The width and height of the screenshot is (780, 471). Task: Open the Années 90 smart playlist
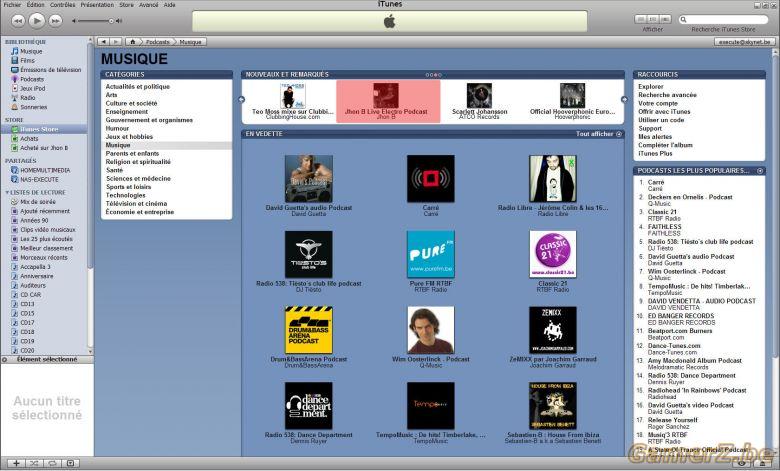click(x=34, y=220)
